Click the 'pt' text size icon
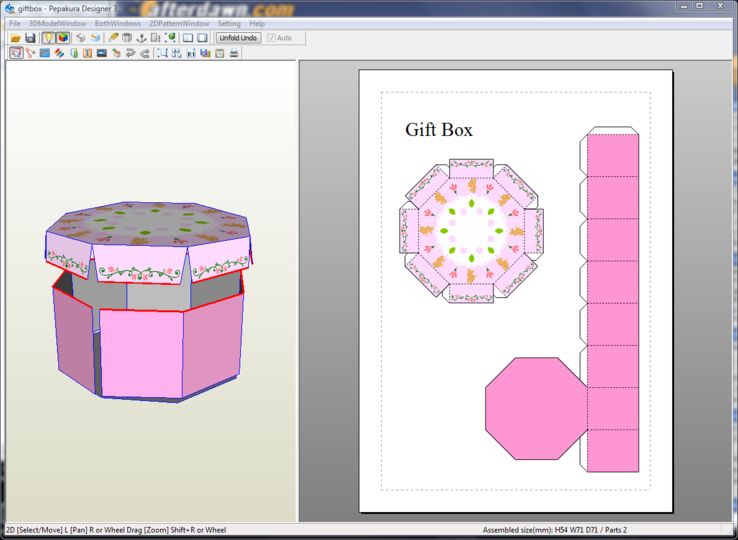 click(191, 53)
